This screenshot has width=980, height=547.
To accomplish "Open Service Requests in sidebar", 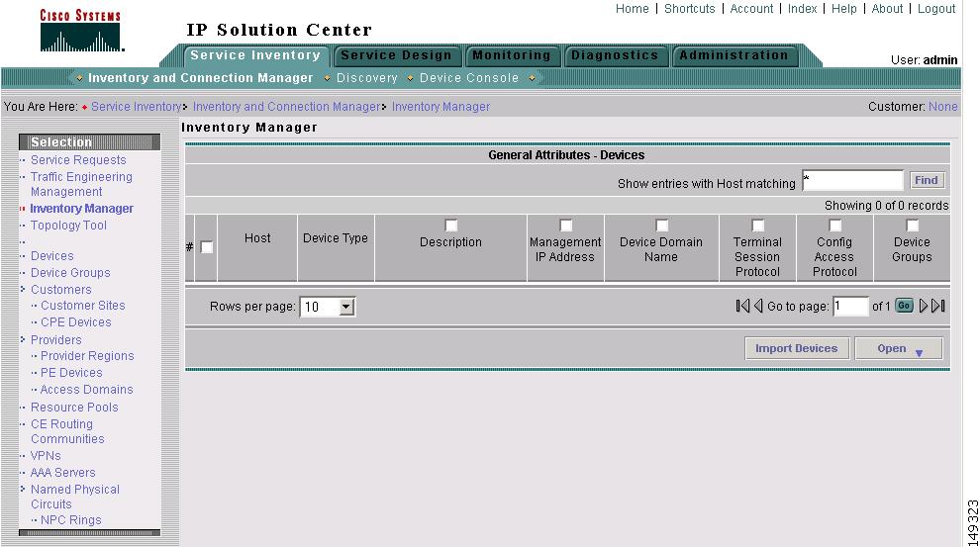I will [78, 160].
